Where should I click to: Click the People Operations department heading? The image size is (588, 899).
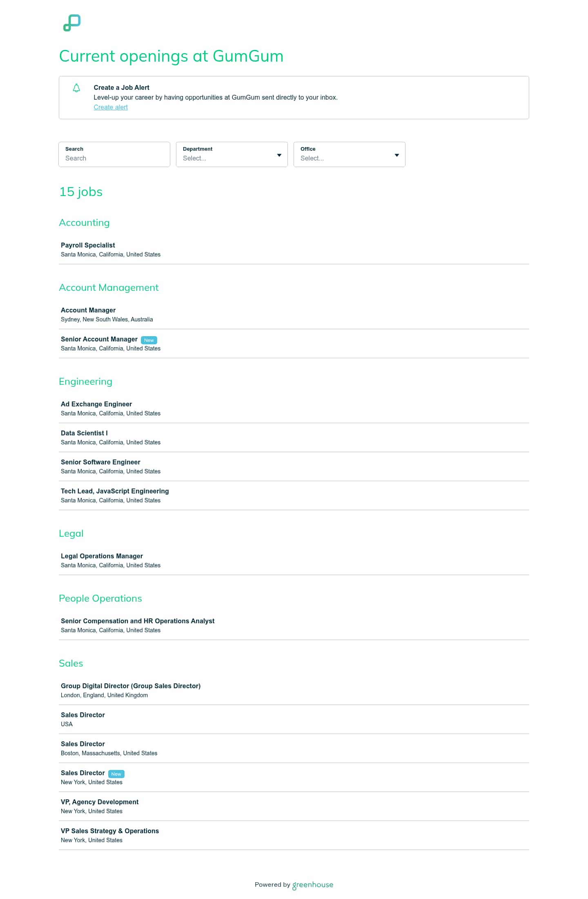point(100,598)
